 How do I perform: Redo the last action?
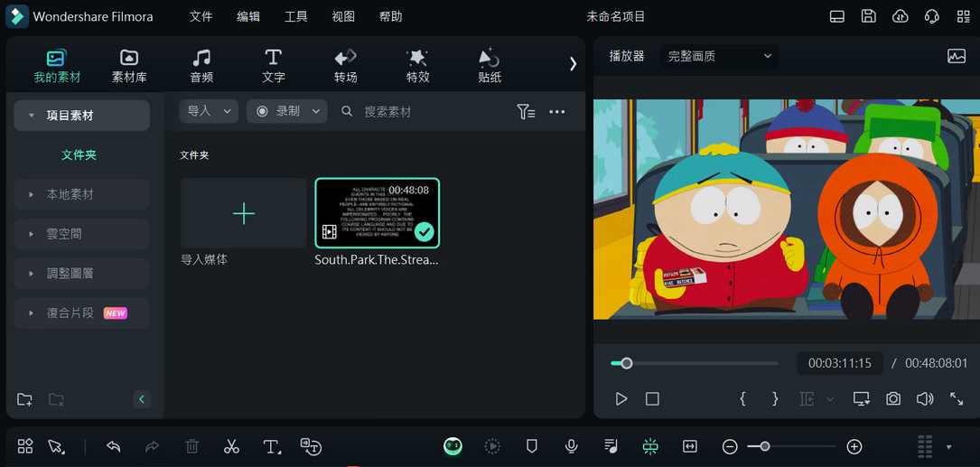(152, 446)
